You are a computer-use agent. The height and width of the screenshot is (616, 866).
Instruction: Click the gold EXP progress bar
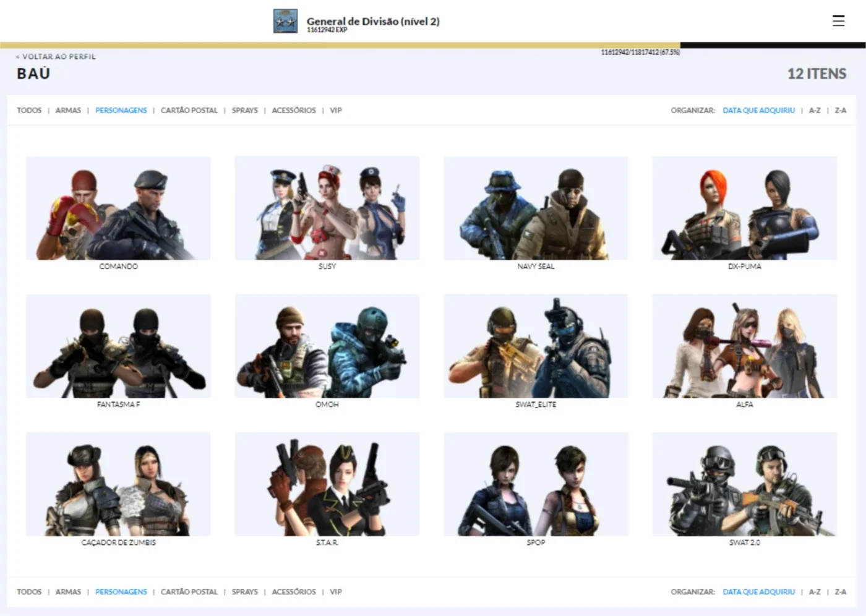pyautogui.click(x=340, y=45)
